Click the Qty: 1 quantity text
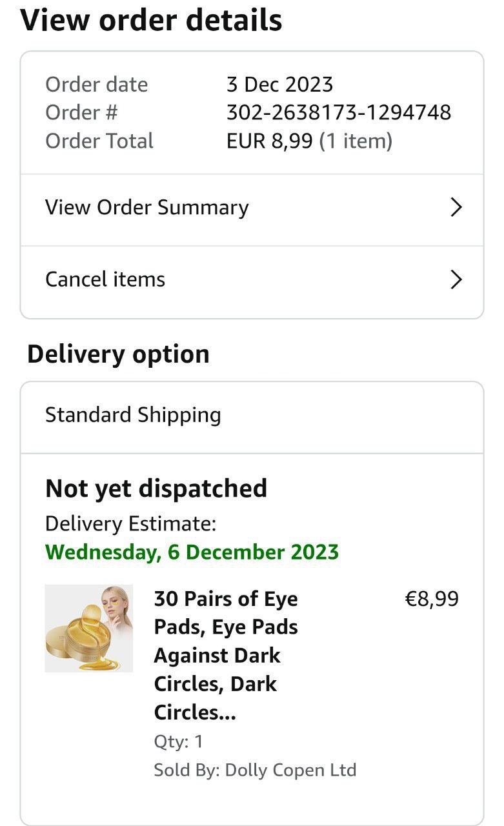 tap(178, 741)
